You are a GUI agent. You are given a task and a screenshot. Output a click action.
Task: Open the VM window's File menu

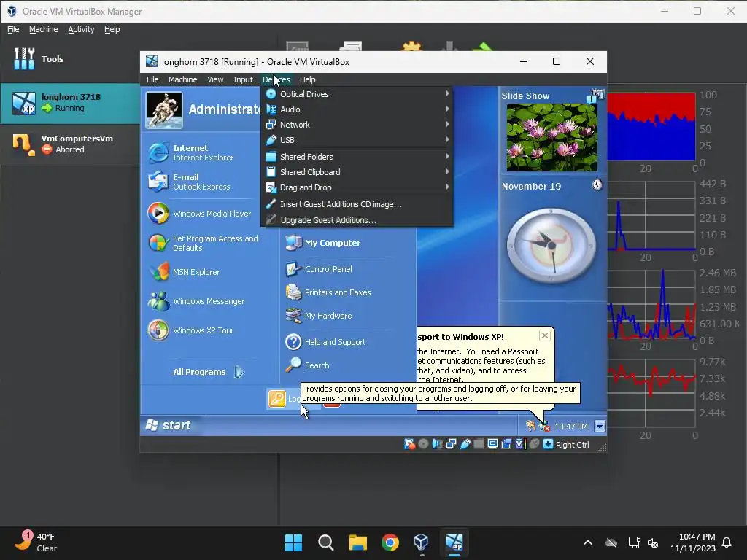point(152,79)
